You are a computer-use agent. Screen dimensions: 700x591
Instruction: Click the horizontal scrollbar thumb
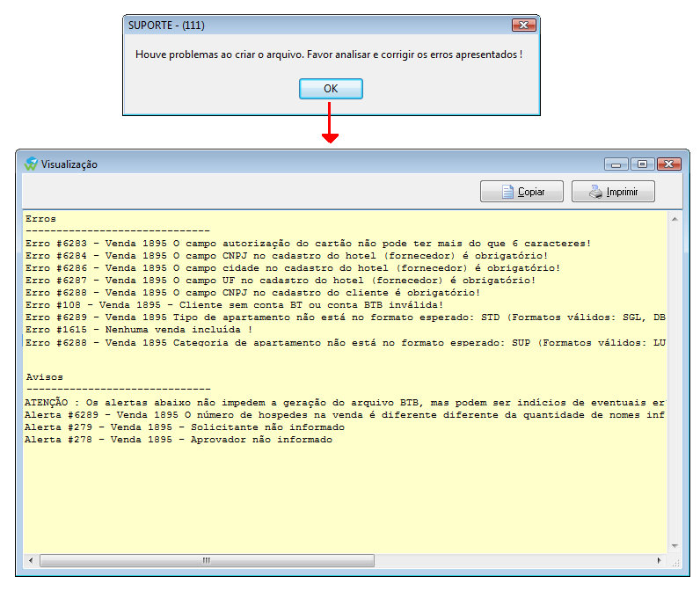(207, 560)
